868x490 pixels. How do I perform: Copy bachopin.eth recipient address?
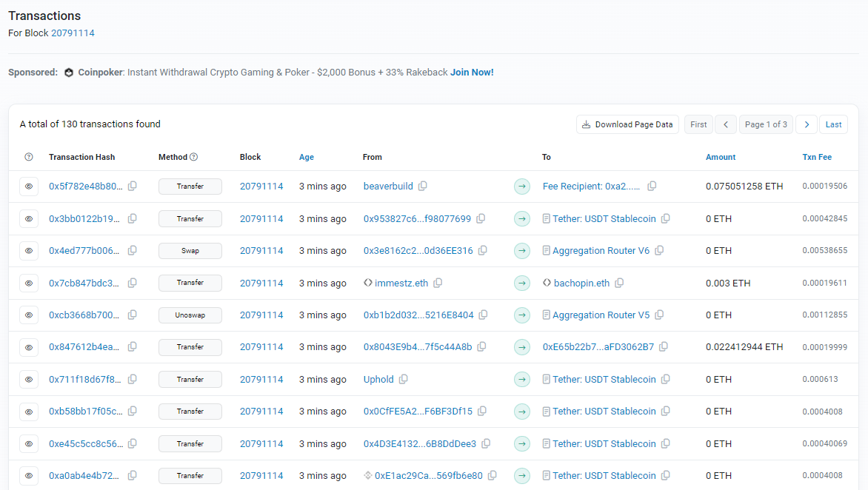[x=619, y=283]
